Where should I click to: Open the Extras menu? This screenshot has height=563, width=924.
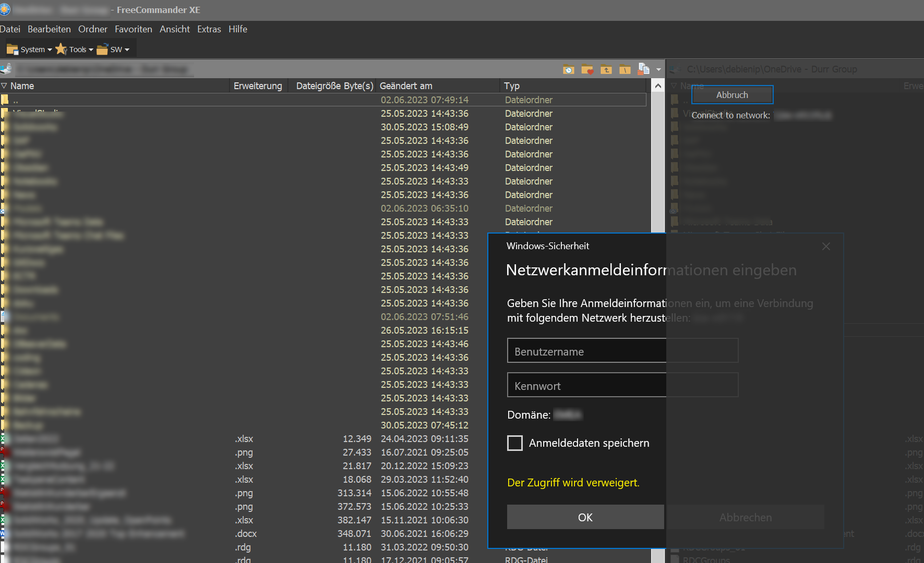(209, 29)
